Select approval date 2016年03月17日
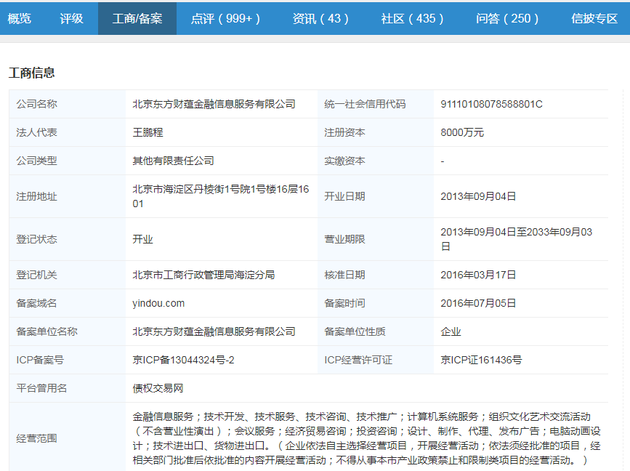 [478, 274]
